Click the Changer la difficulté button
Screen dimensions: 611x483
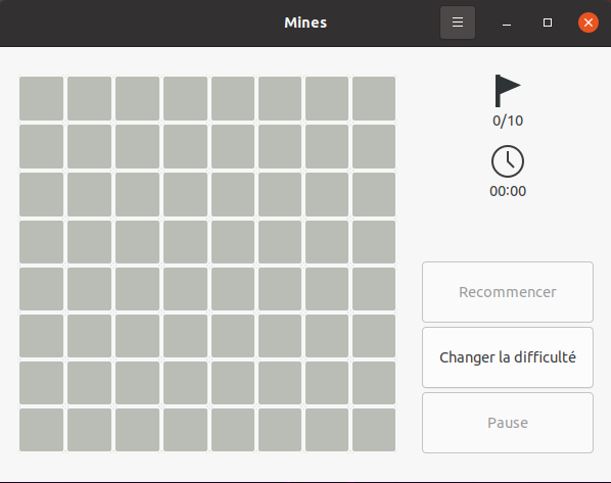pos(507,357)
